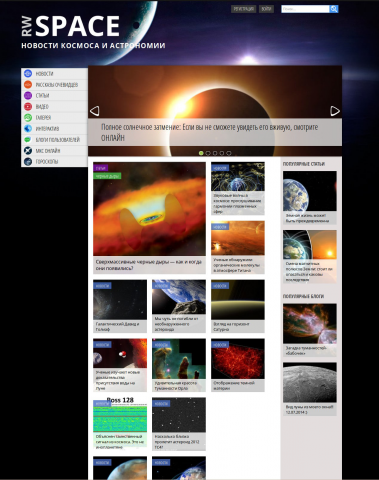The image size is (379, 480).
Task: Select the fifth slider pagination dot
Action: click(229, 153)
